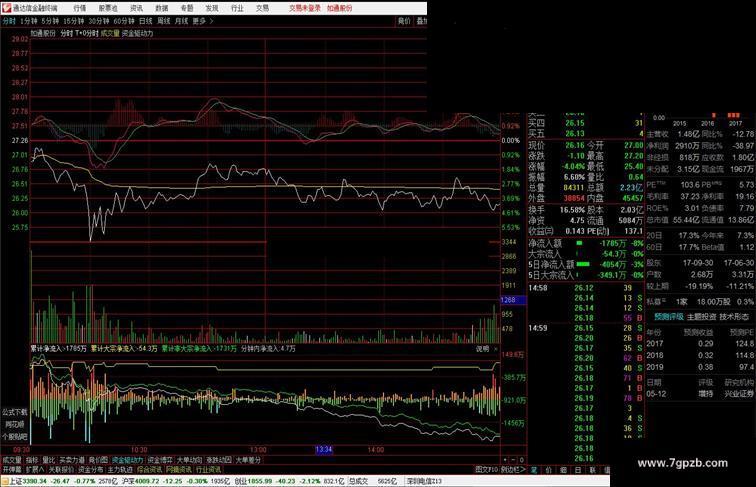Switch chart to 1分钟 period
This screenshot has width=756, height=487.
(29, 21)
